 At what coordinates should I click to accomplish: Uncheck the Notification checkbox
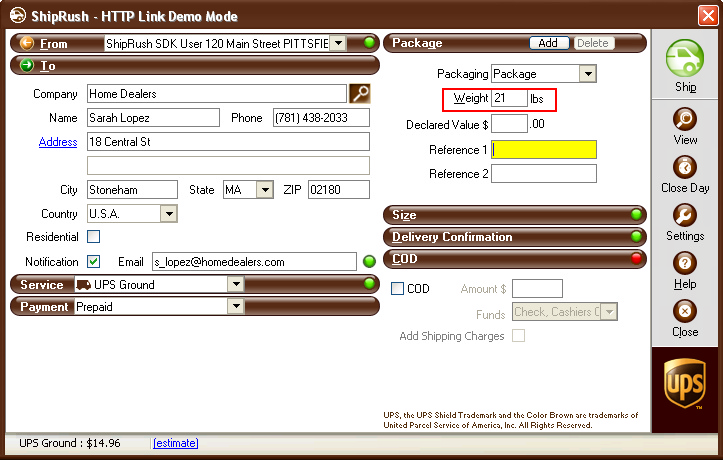[94, 262]
